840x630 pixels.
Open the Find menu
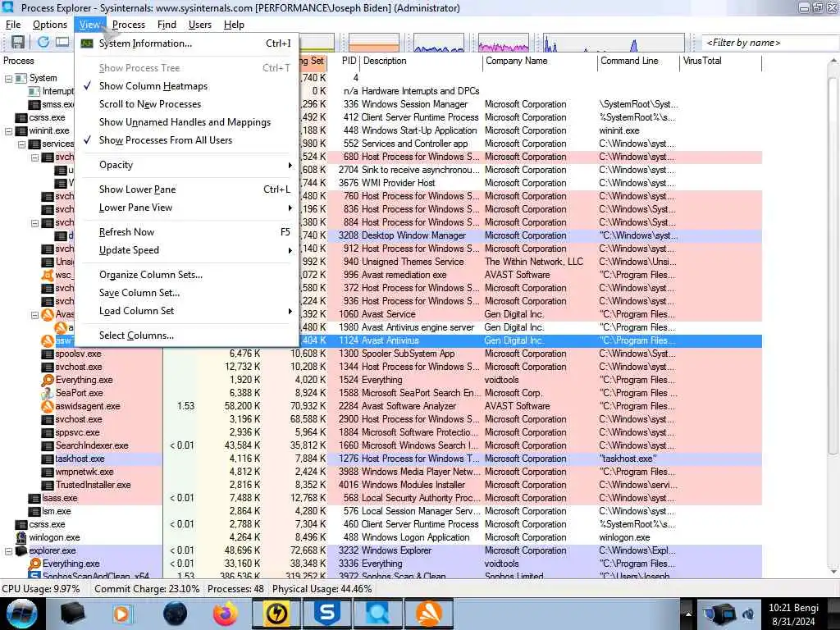pyautogui.click(x=167, y=25)
